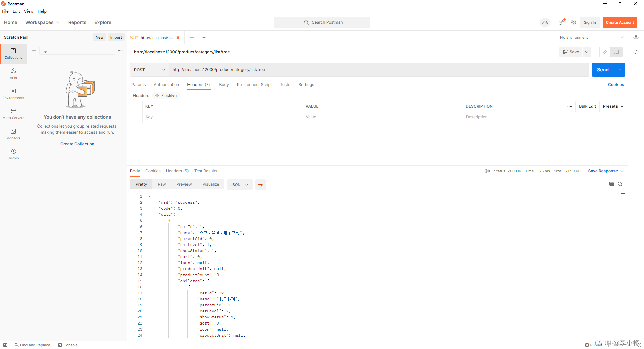The height and width of the screenshot is (349, 644).
Task: Add a new request tab
Action: click(192, 37)
